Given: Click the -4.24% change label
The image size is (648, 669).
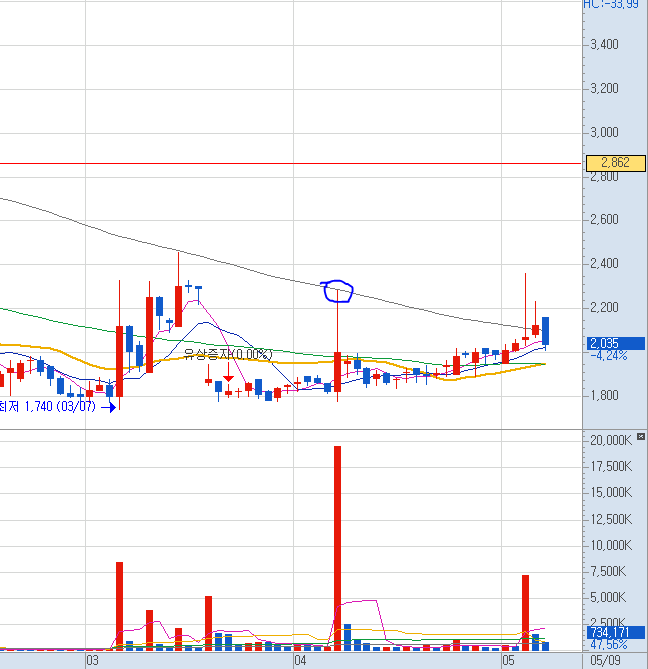Looking at the screenshot, I should 609,355.
